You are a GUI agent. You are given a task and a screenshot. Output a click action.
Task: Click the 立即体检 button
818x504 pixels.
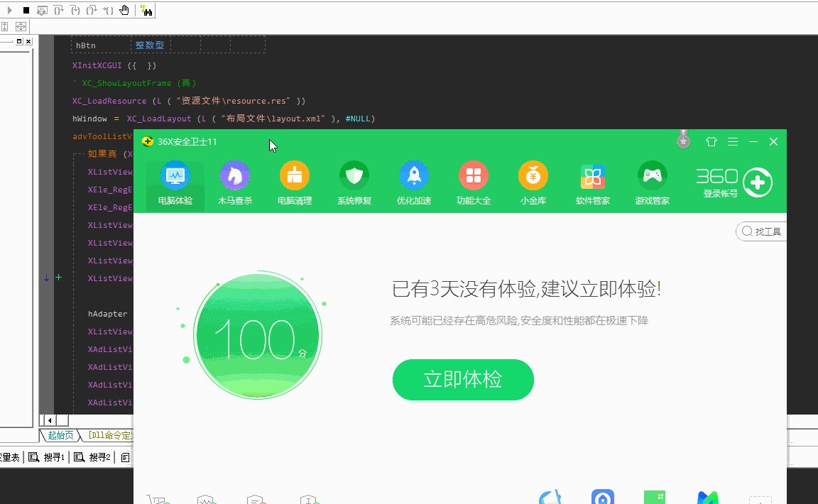[463, 380]
